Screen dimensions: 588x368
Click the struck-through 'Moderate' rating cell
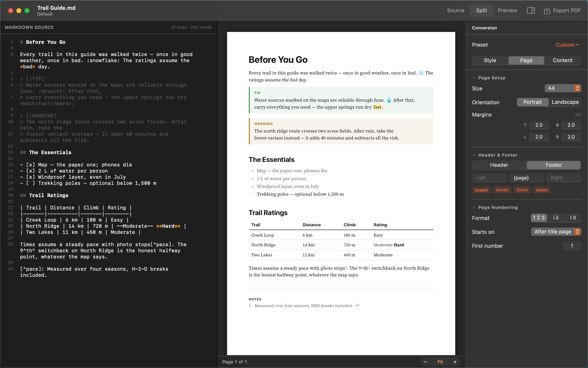(x=383, y=245)
